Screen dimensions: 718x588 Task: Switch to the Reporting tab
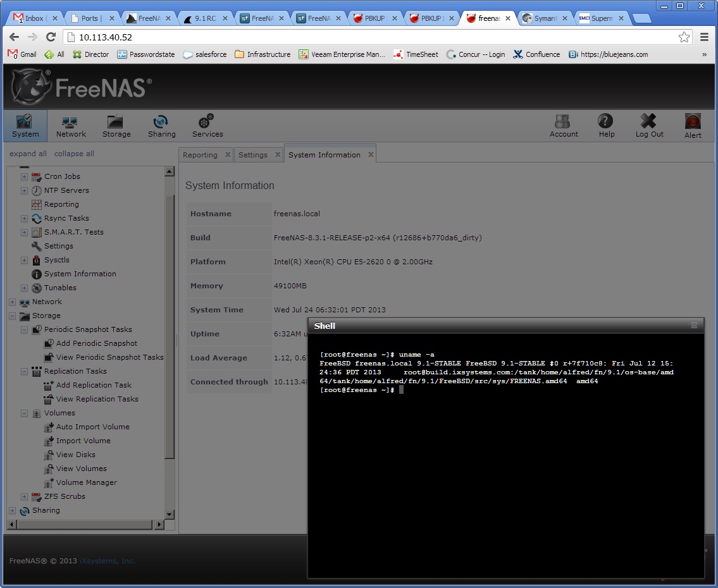coord(200,155)
